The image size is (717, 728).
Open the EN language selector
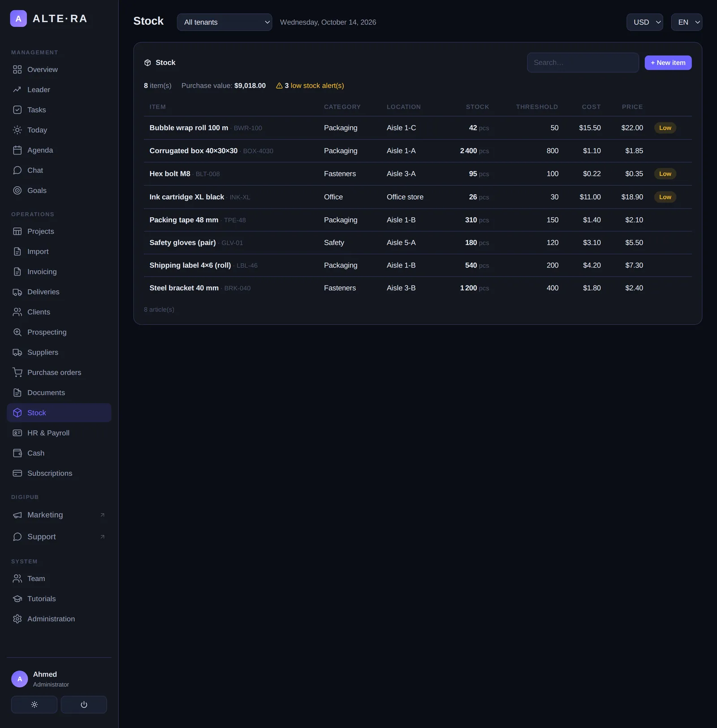pyautogui.click(x=687, y=22)
